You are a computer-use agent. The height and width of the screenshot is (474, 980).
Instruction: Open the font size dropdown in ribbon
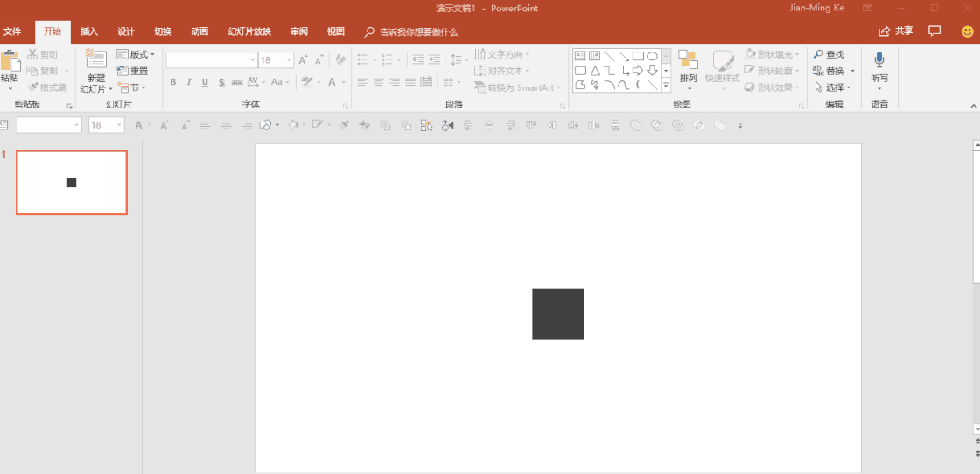pos(290,60)
